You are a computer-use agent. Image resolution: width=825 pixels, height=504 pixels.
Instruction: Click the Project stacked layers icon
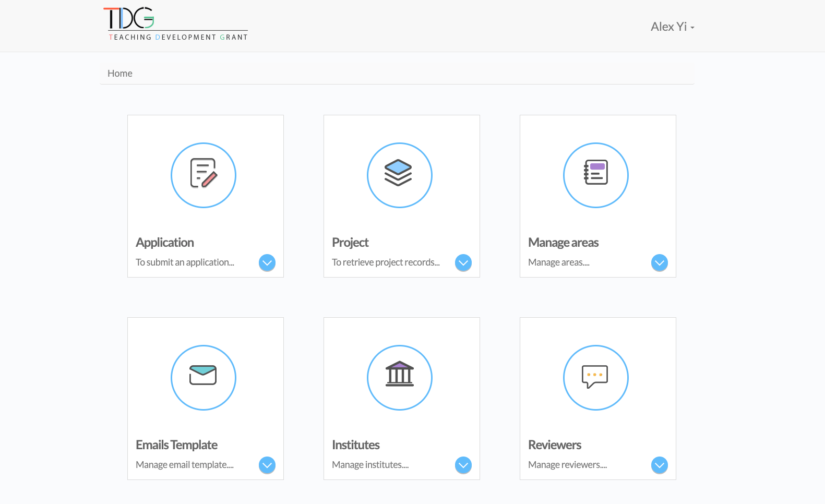[399, 175]
